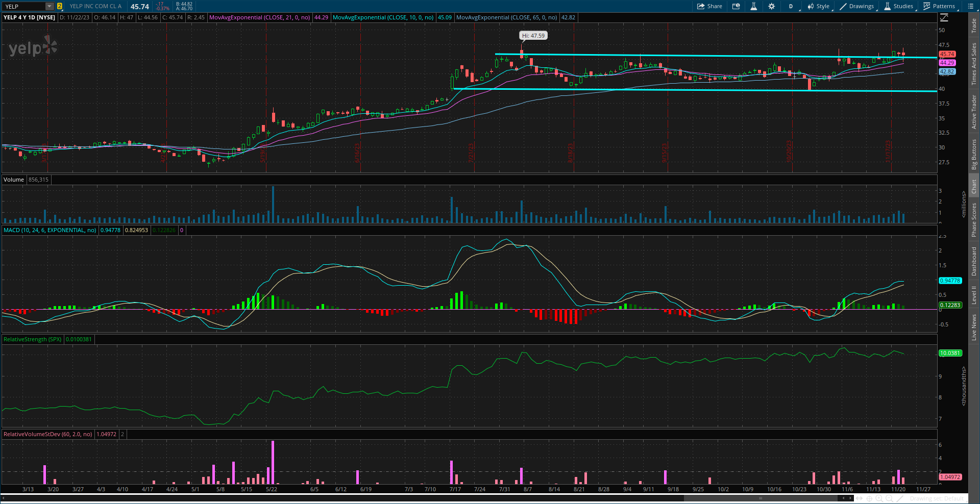Click the price axis scale icon above 50

point(944,18)
